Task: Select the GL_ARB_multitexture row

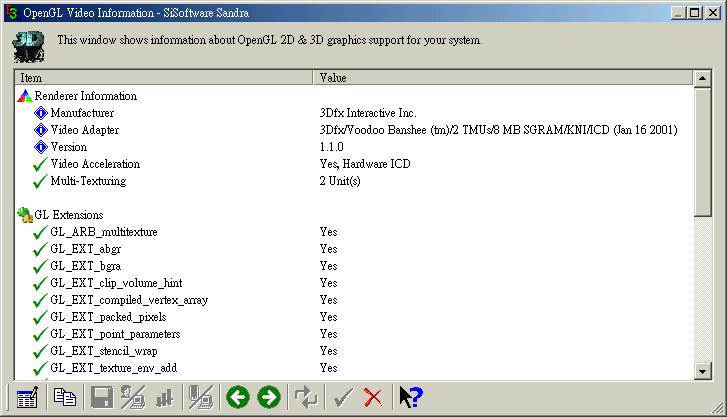Action: (104, 232)
